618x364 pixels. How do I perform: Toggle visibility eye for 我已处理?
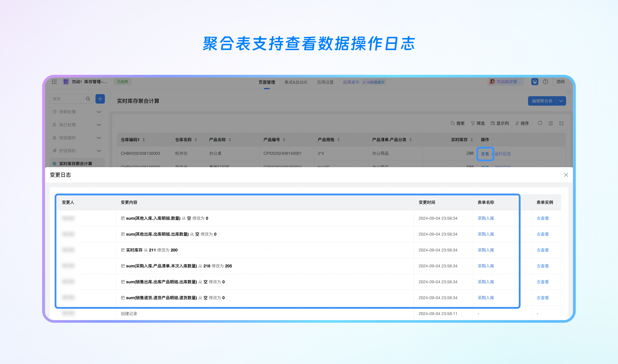tap(99, 125)
